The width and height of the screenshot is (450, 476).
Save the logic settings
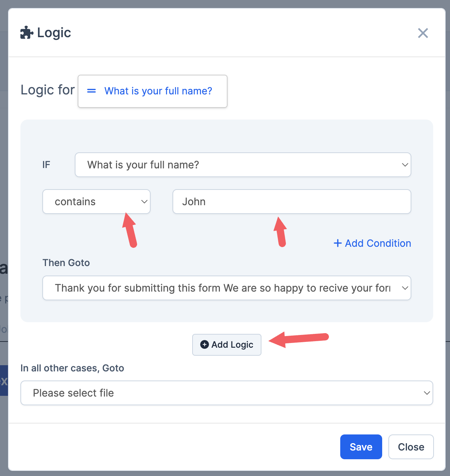pos(361,447)
